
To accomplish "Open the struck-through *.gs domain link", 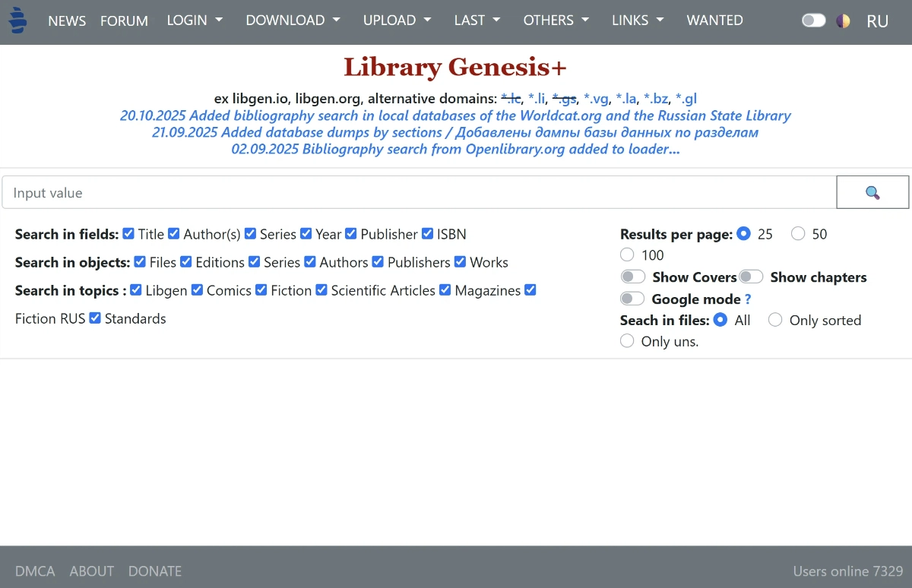I will click(x=565, y=98).
